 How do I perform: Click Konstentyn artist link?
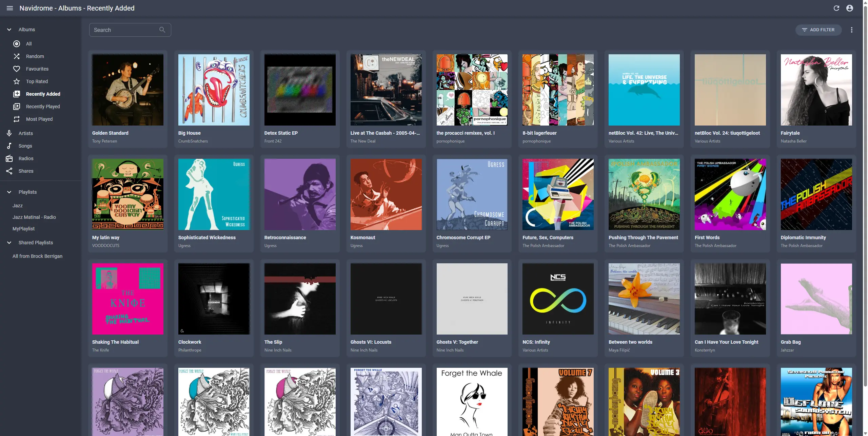[705, 350]
